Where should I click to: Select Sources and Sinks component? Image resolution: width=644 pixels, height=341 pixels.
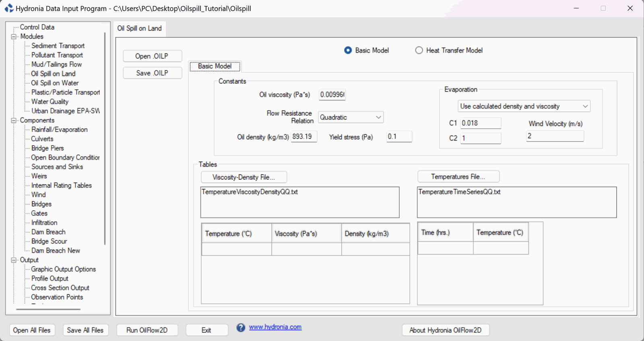57,167
